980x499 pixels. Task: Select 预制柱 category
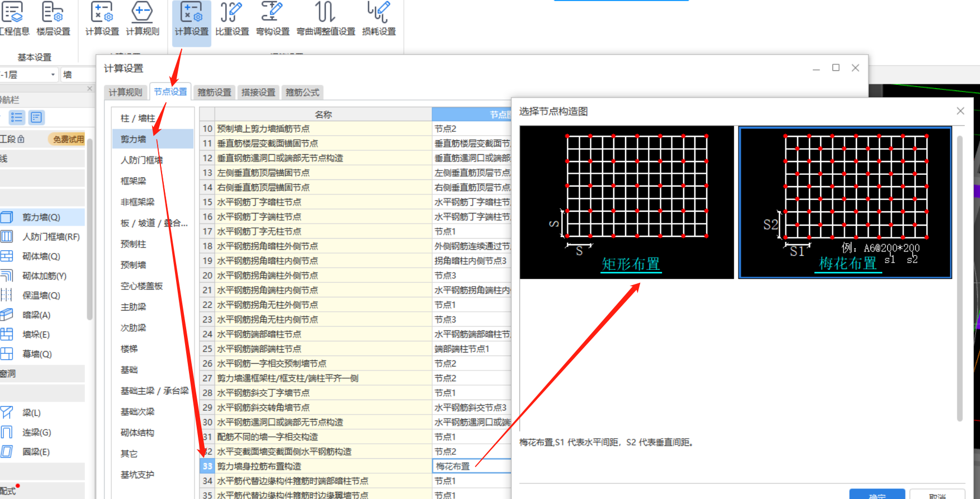pyautogui.click(x=153, y=244)
